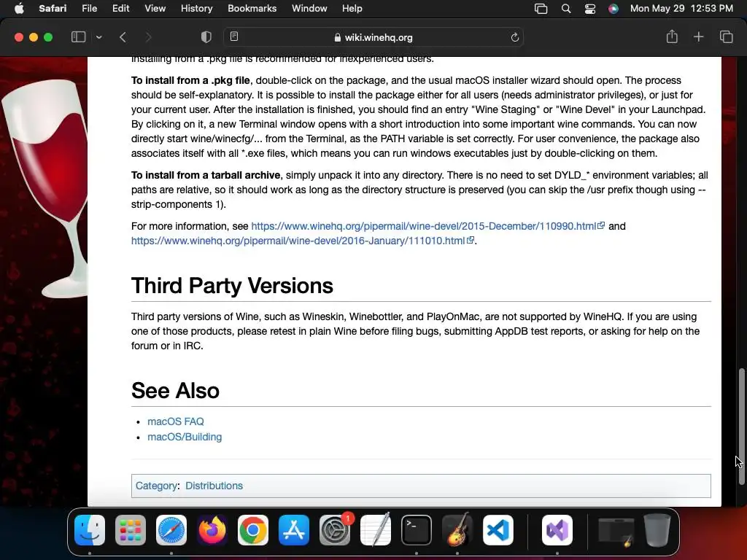Open the Category link
The height and width of the screenshot is (560, 747).
click(156, 486)
